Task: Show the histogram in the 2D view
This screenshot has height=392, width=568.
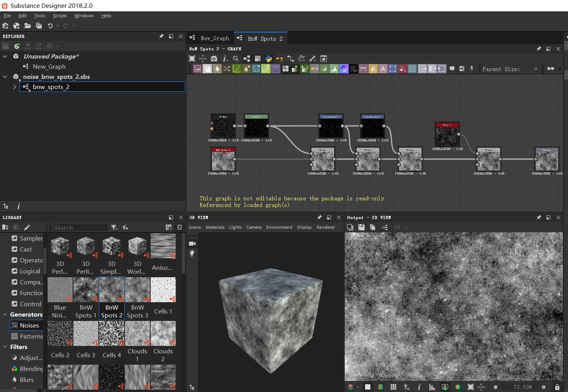Action: point(432,387)
